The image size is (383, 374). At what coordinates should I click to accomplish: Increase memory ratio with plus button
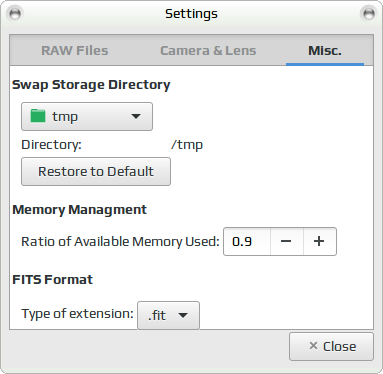(x=319, y=241)
